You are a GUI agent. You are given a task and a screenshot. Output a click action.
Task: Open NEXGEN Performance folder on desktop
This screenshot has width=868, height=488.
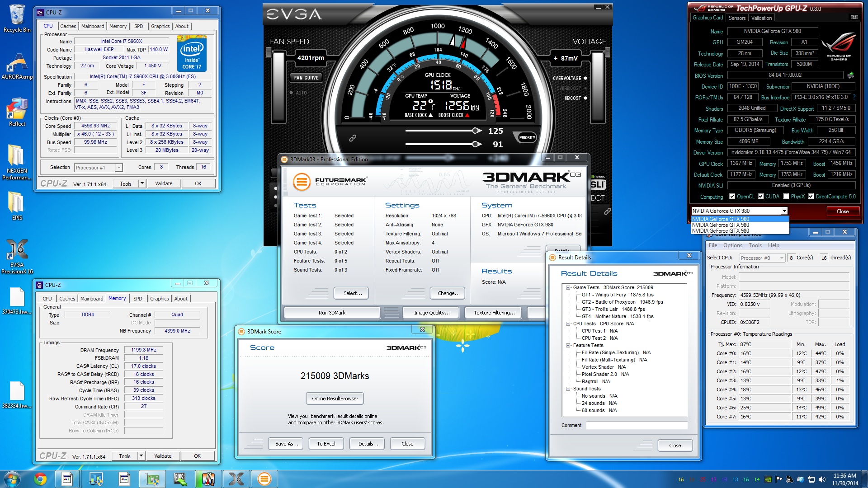(17, 163)
